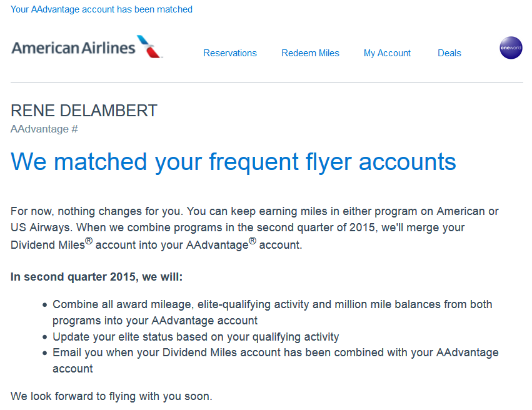
Task: Click the 'We matched your frequent flyer accounts' heading
Action: click(233, 162)
